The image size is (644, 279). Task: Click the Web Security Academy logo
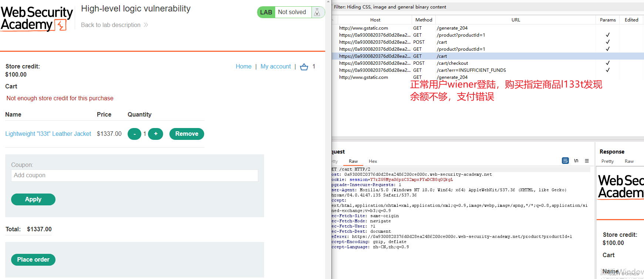[37, 18]
